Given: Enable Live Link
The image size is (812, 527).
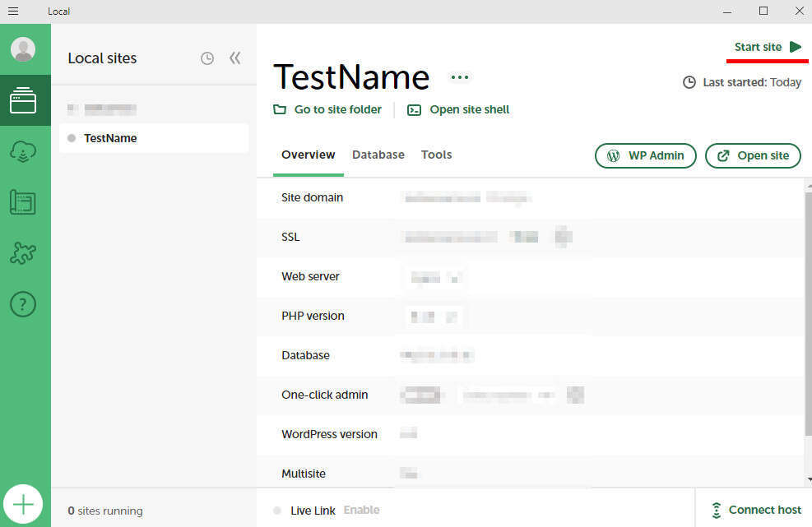Looking at the screenshot, I should 361,510.
